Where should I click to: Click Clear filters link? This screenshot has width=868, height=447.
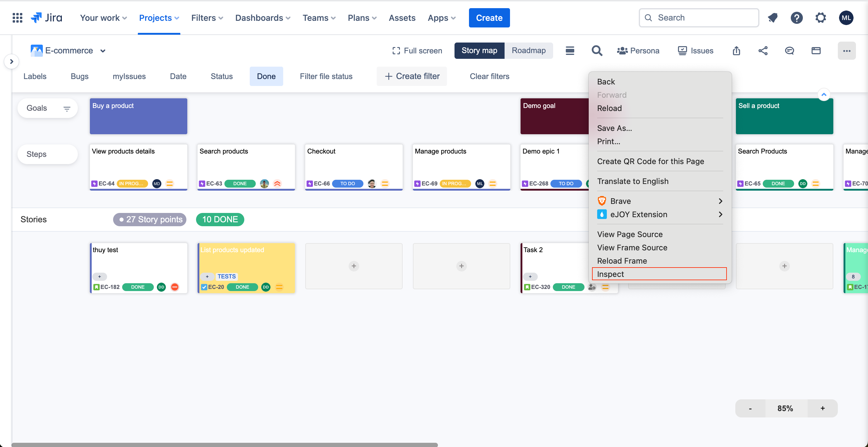tap(489, 76)
